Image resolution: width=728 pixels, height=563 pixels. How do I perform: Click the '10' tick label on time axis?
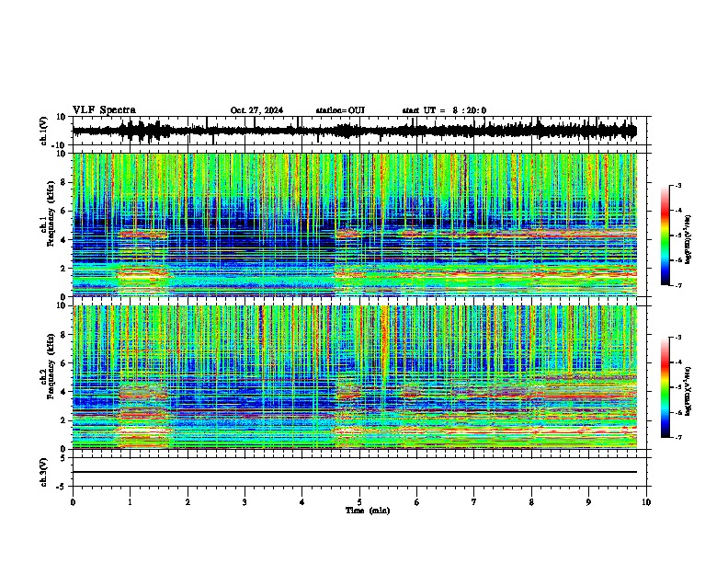[646, 502]
